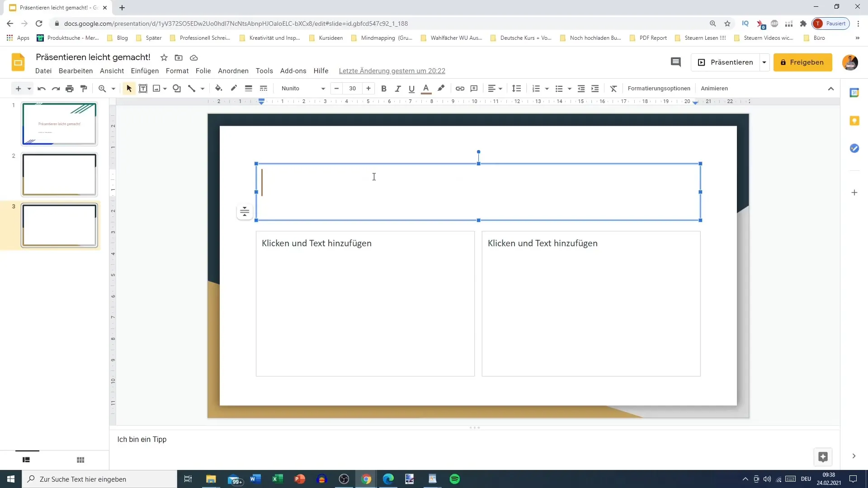
Task: Star the presentation title
Action: [x=164, y=58]
